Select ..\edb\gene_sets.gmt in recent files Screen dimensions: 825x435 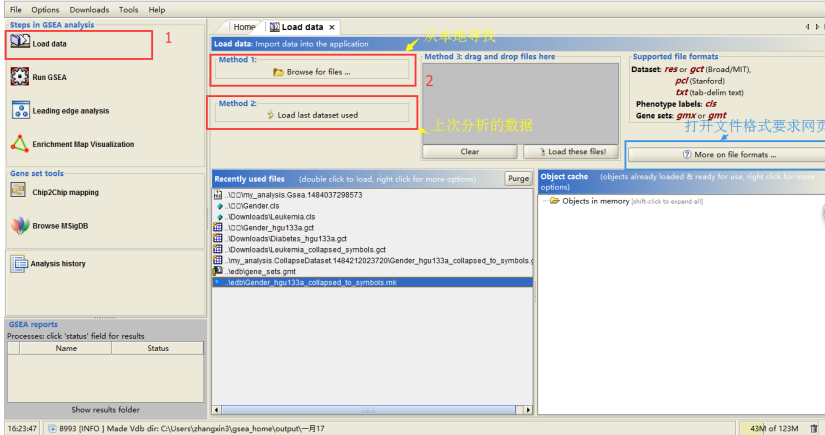click(373, 271)
